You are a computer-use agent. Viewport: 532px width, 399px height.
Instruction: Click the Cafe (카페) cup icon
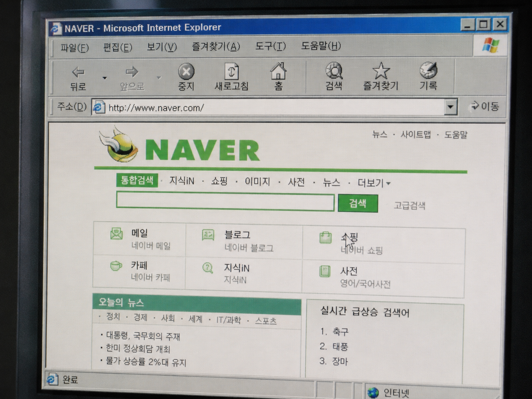tap(116, 265)
